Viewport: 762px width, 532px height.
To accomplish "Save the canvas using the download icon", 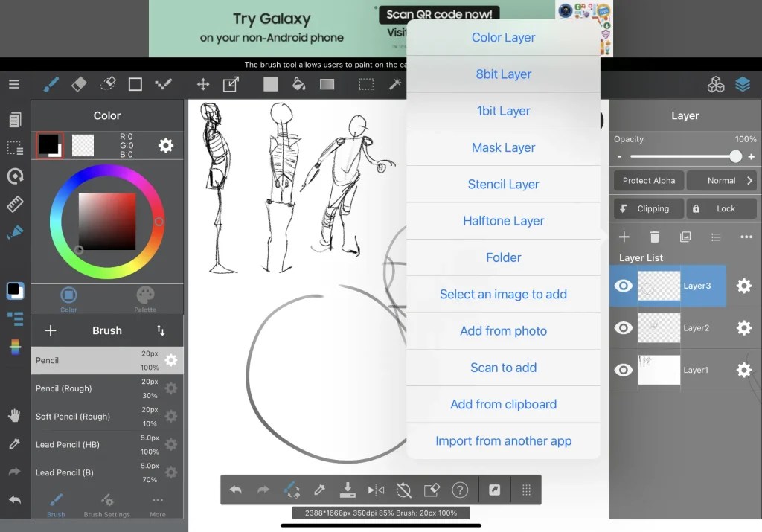I will (347, 490).
